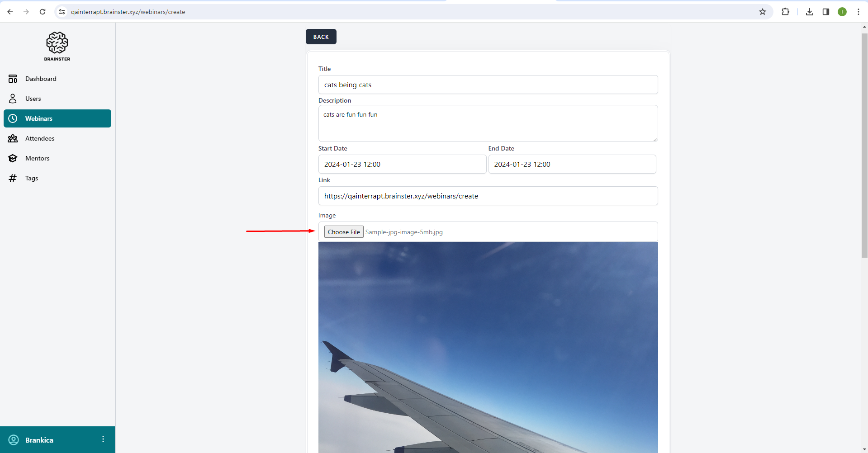The width and height of the screenshot is (868, 453).
Task: Click the page vertical scrollbar
Action: [x=864, y=146]
